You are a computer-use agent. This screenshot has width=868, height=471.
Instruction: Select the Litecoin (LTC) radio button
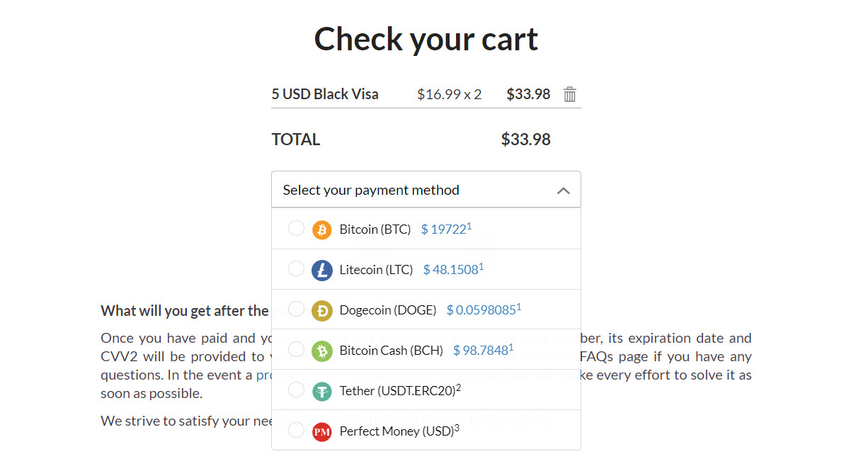pyautogui.click(x=296, y=269)
